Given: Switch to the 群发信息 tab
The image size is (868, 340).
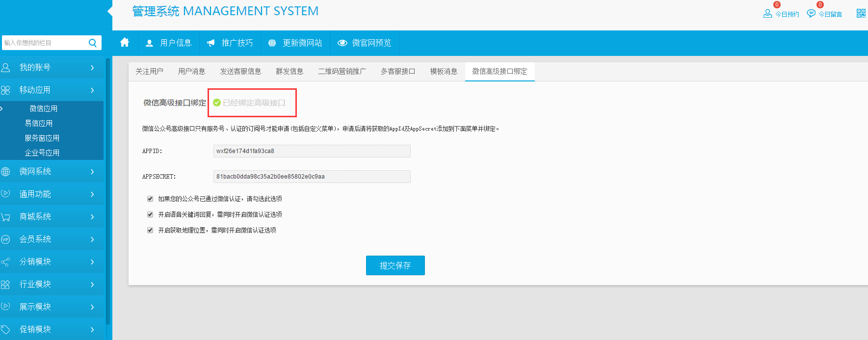Looking at the screenshot, I should 289,71.
